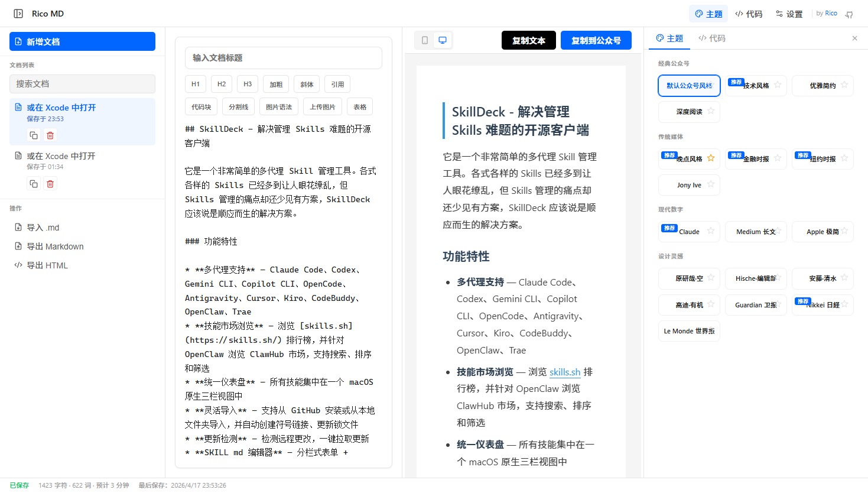868x493 pixels.
Task: Export document as Markdown
Action: click(x=82, y=246)
